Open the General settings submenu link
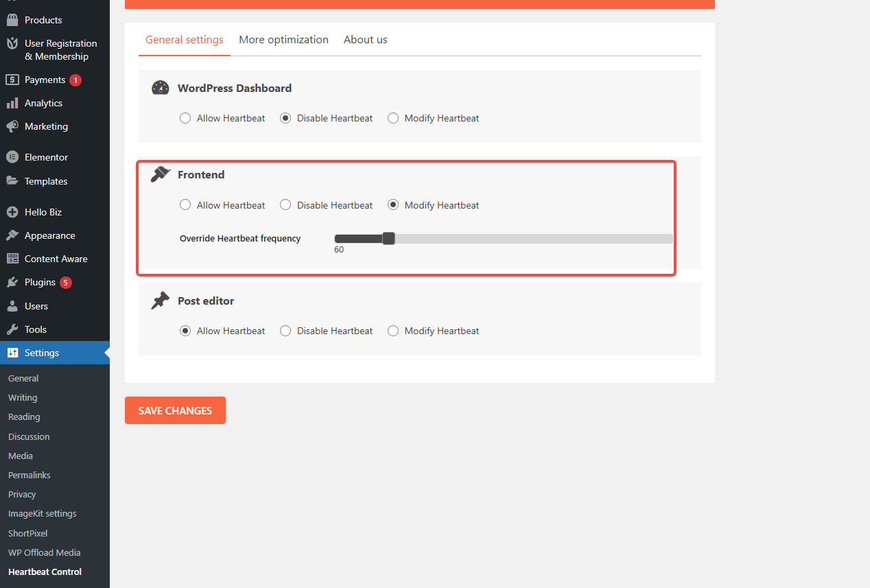 pyautogui.click(x=23, y=378)
